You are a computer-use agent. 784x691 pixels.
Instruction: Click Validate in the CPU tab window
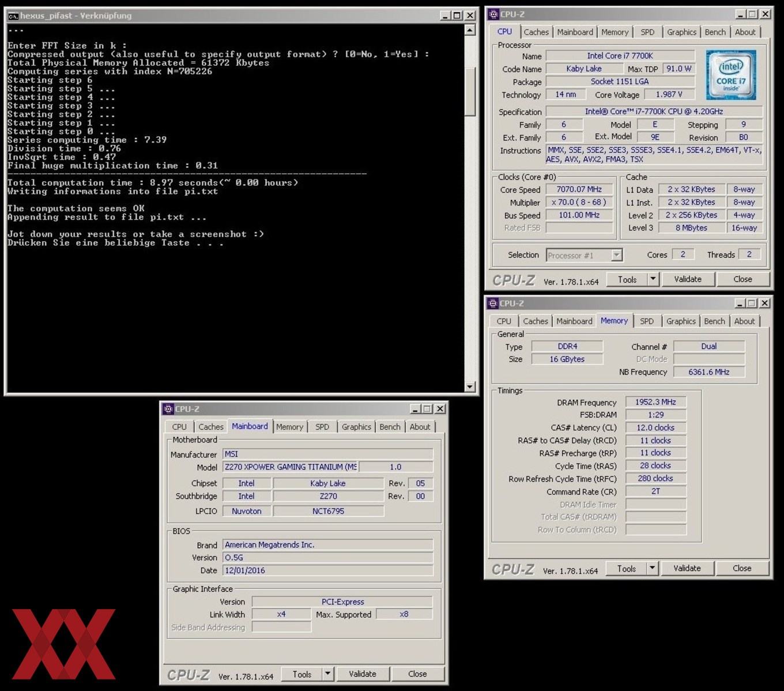click(688, 279)
